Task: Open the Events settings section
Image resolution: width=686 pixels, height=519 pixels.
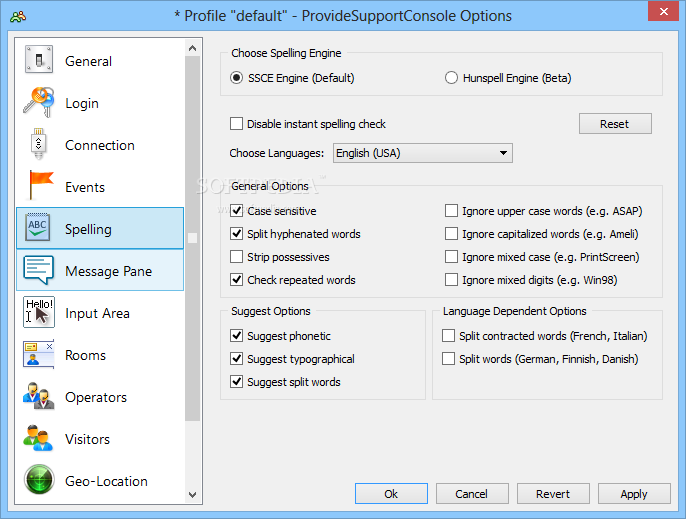Action: click(100, 187)
